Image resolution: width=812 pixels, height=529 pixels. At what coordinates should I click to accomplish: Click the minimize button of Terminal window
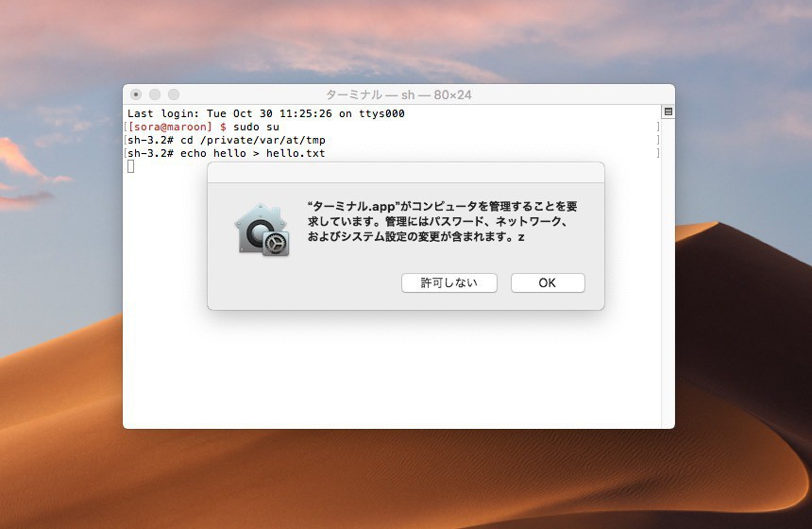tap(155, 94)
